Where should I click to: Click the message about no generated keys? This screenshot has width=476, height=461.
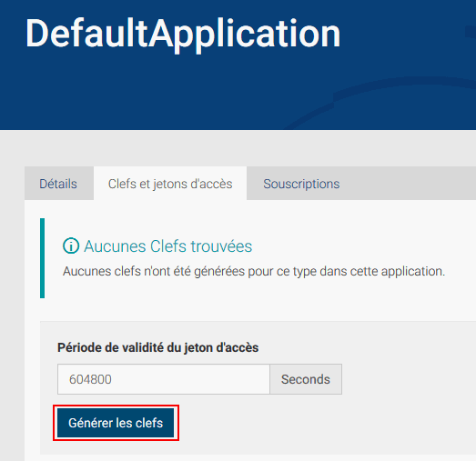pyautogui.click(x=254, y=271)
